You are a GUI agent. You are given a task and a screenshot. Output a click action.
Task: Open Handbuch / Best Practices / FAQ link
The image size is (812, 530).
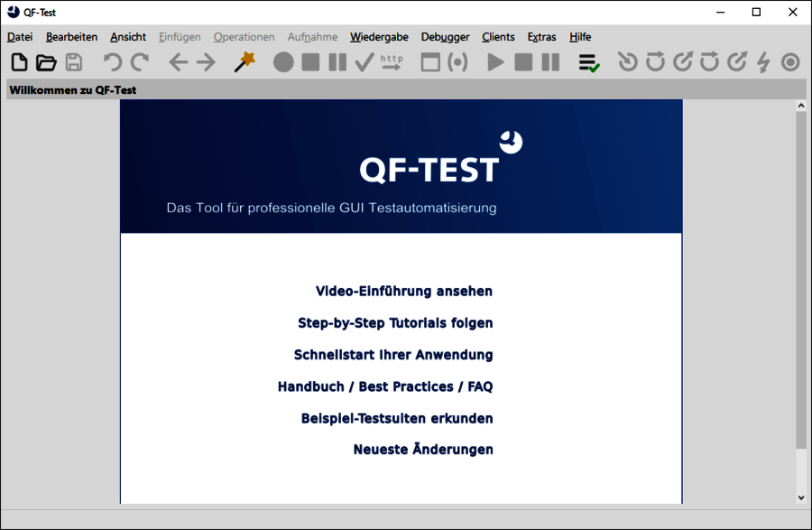(x=385, y=386)
